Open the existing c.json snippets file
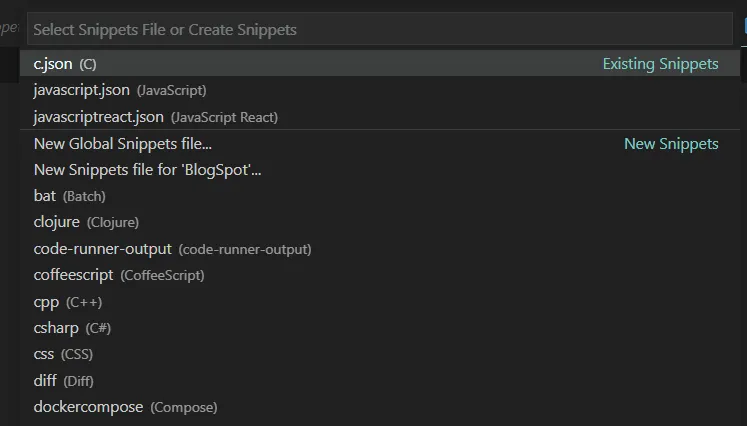The image size is (747, 426). [53, 64]
